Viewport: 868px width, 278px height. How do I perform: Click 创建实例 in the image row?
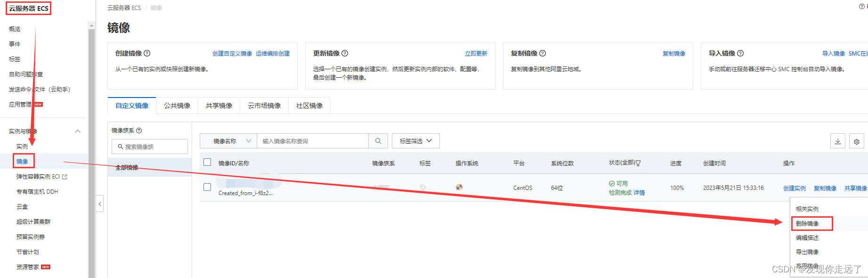[795, 188]
